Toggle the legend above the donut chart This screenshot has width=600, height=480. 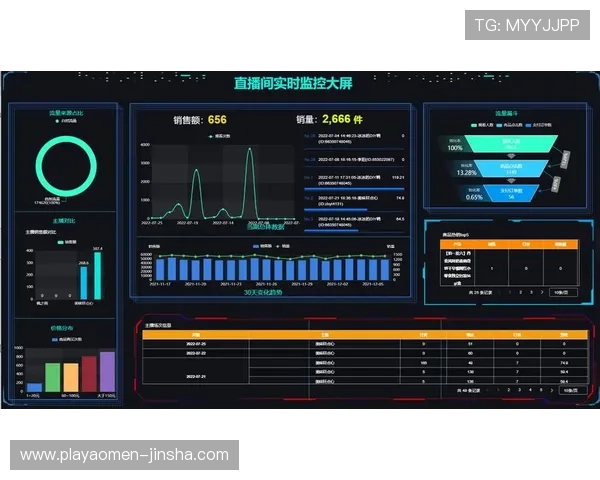(63, 124)
